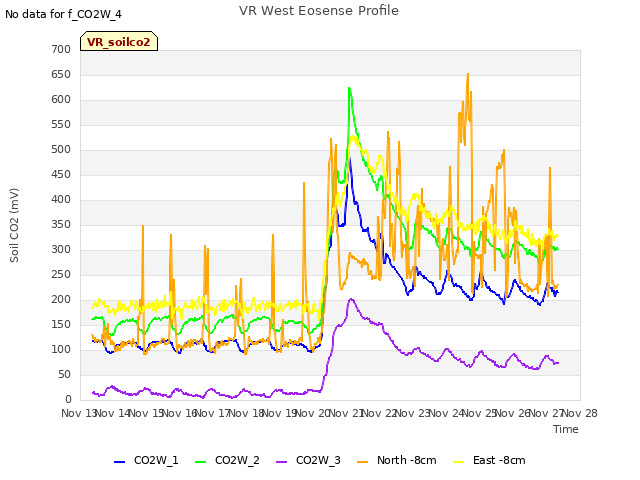Click the purple CO2W_3 legend color marker

coord(282,462)
